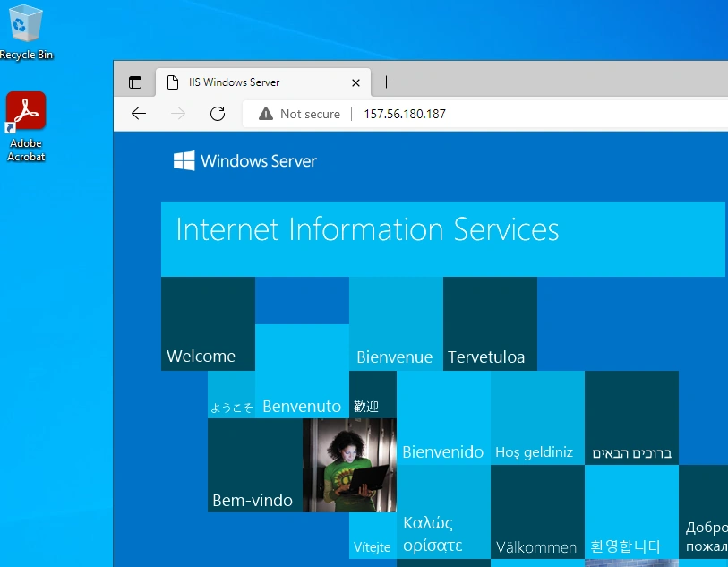Click the Welcome tile
The width and height of the screenshot is (728, 567).
point(208,323)
